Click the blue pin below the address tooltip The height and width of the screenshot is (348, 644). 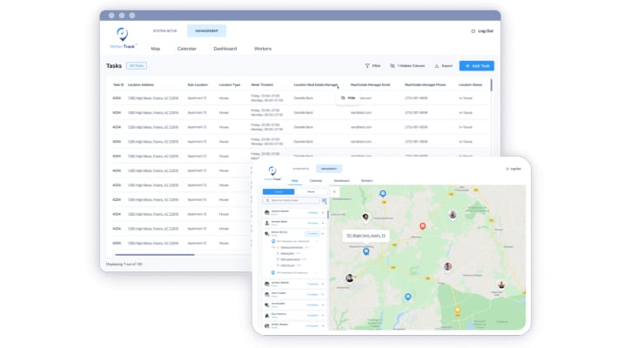366,251
